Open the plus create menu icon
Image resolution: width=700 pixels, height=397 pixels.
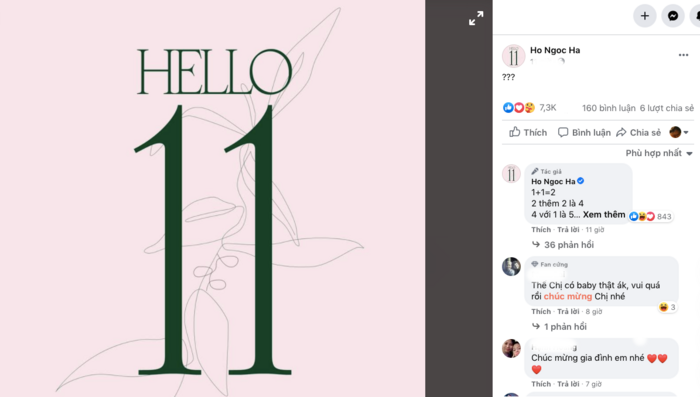[645, 16]
